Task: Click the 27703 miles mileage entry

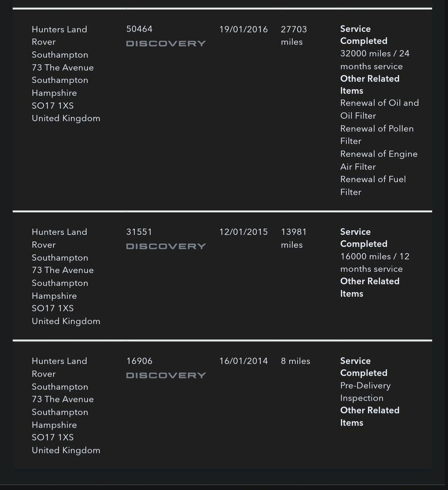Action: pos(294,36)
